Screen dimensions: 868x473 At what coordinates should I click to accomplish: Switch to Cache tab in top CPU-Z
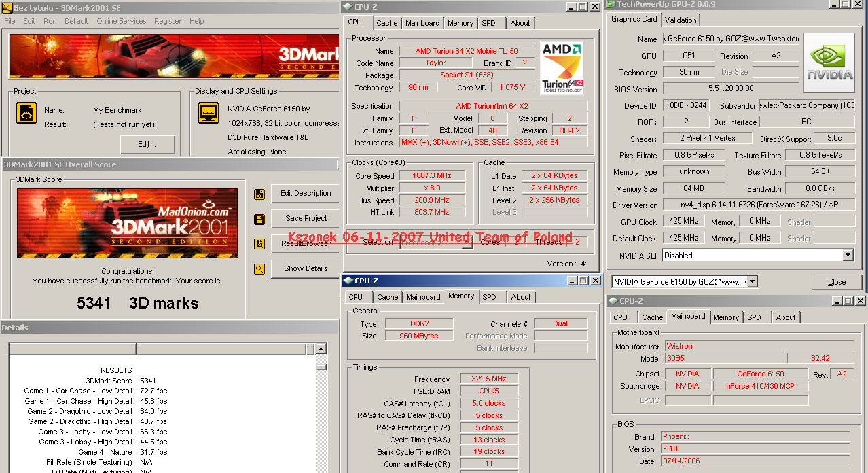pyautogui.click(x=387, y=23)
